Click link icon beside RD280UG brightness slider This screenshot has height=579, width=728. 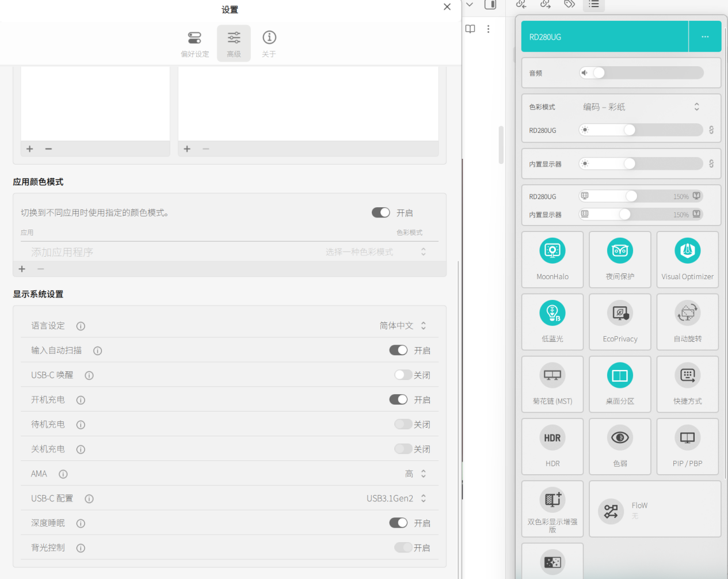[711, 130]
